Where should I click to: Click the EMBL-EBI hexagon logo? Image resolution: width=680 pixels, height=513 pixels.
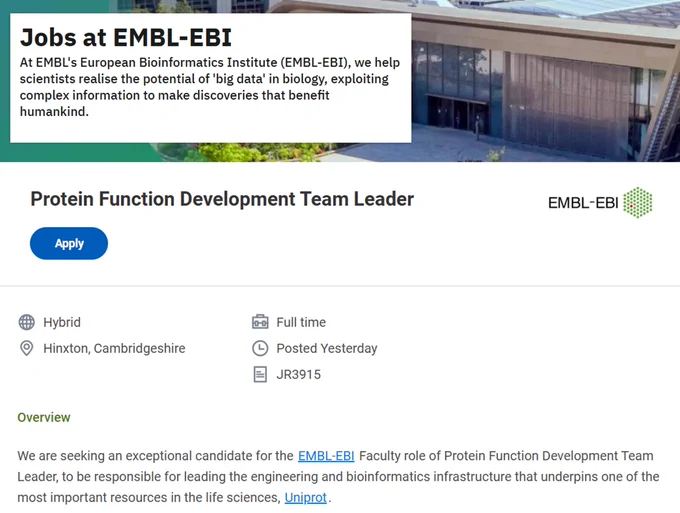click(638, 203)
